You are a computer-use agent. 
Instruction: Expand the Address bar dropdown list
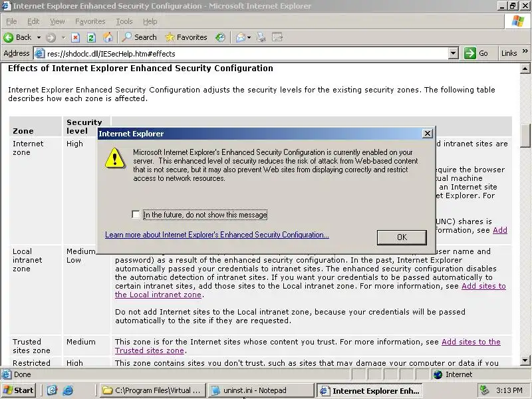453,53
